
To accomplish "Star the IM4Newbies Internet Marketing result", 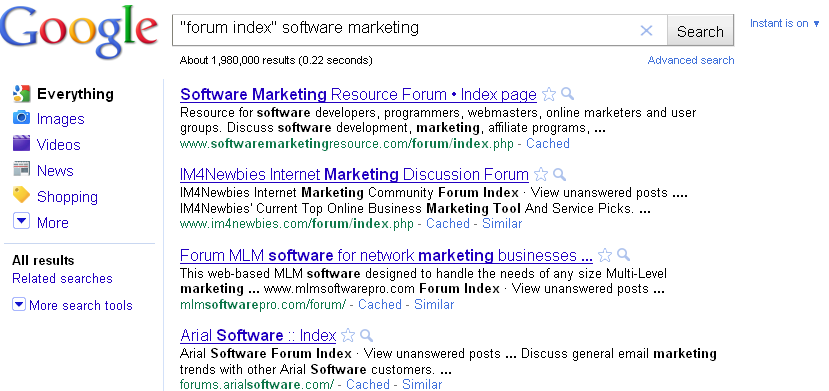I will pos(541,174).
